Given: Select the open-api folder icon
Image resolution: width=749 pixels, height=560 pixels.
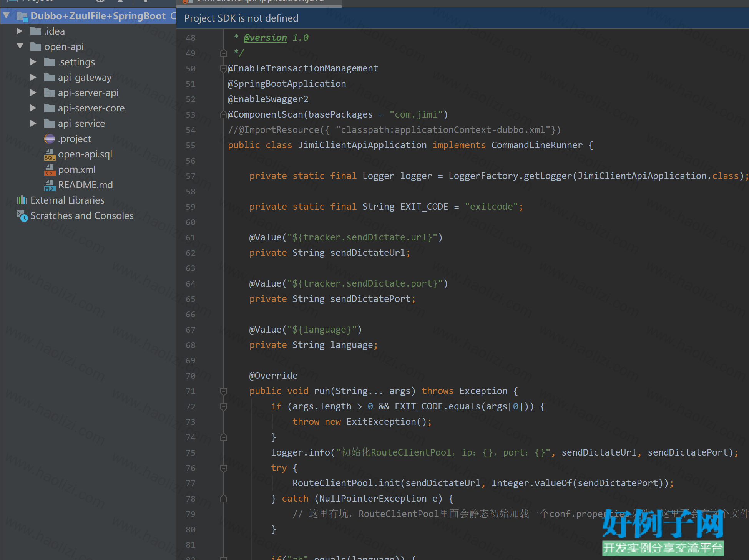Looking at the screenshot, I should pos(36,46).
